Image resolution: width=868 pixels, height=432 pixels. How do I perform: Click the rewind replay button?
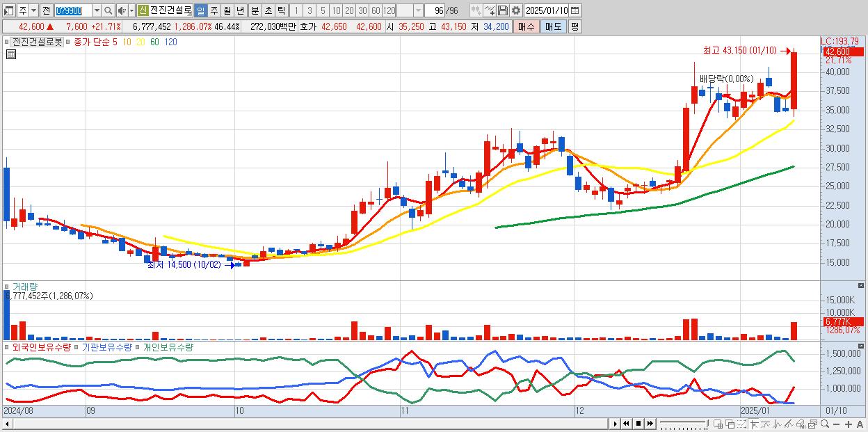627,424
